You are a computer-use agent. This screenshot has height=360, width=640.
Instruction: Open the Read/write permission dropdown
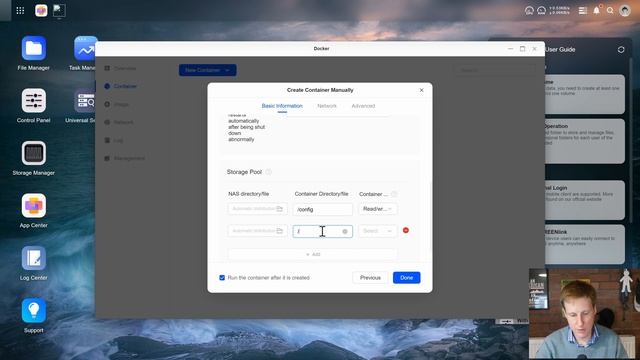378,209
